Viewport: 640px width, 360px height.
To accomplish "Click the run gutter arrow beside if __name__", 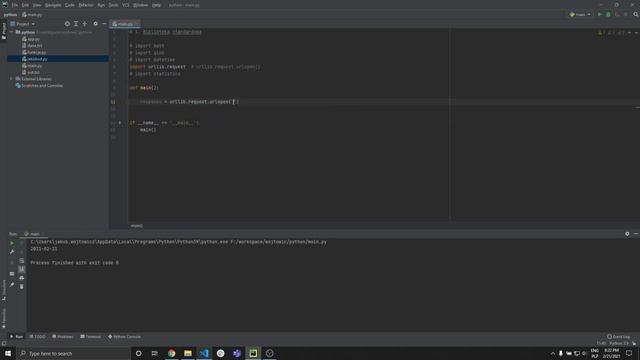I will coord(120,122).
